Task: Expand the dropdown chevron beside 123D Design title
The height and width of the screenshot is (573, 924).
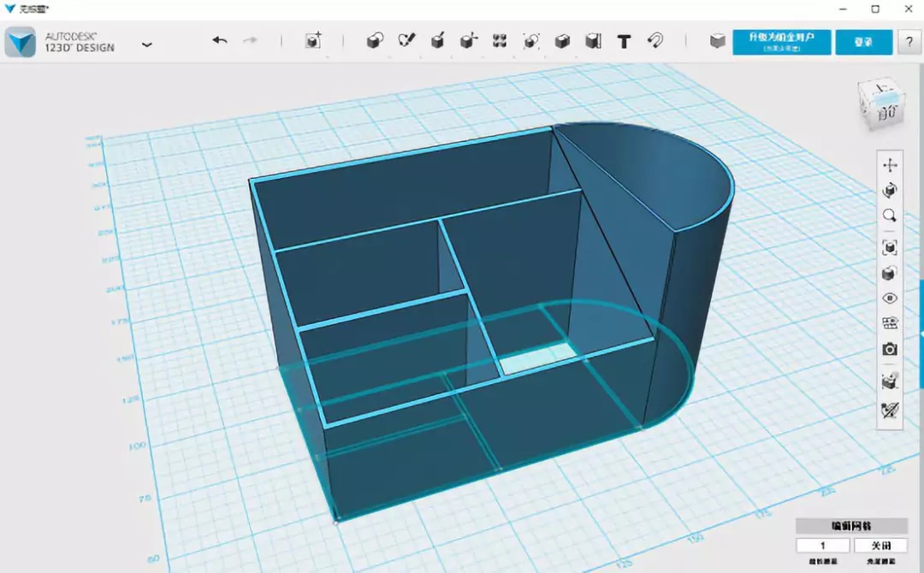Action: coord(147,44)
